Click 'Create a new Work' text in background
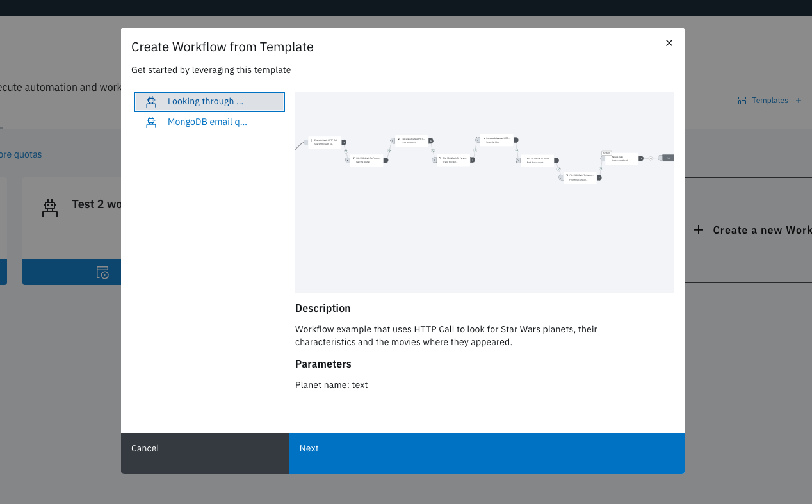The width and height of the screenshot is (812, 504). (762, 231)
